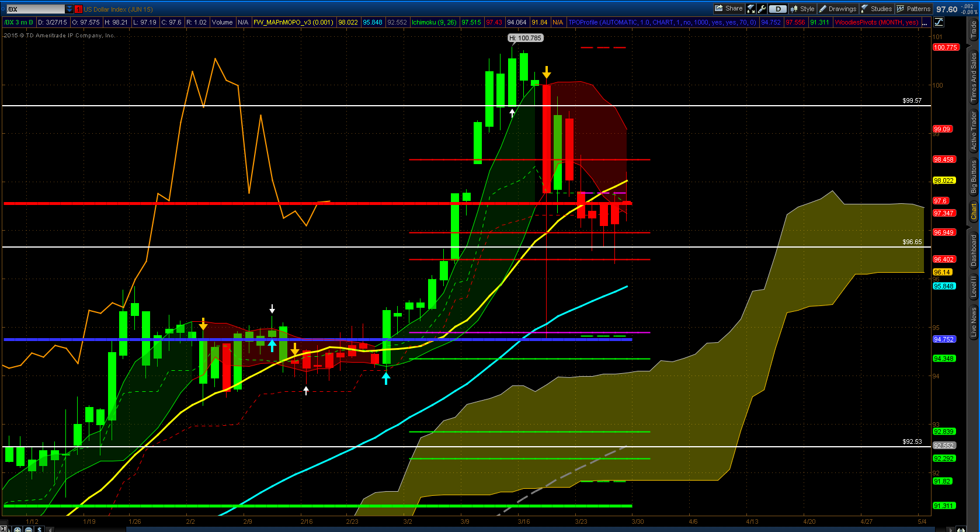Open the Level II side tab

[974, 287]
